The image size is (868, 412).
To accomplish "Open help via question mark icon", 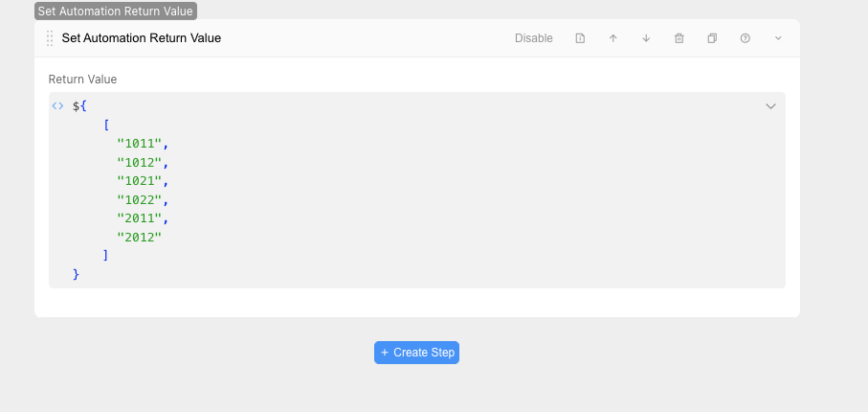I will click(x=746, y=38).
